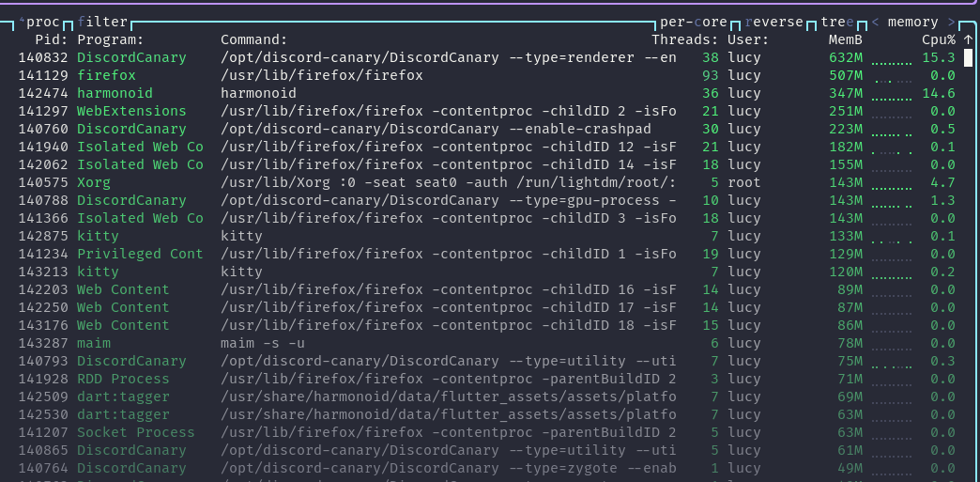
Task: Click the 120M memory value for kitty
Action: [845, 272]
